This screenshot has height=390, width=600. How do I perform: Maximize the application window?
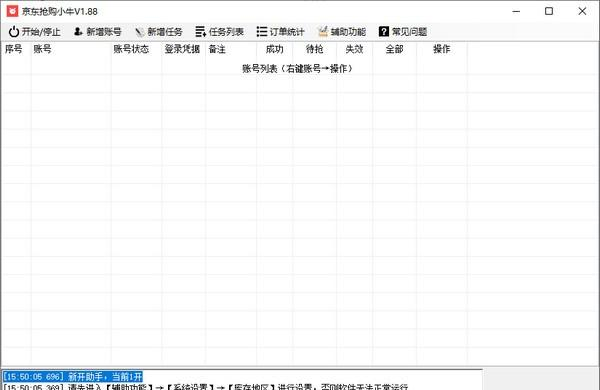[x=549, y=11]
